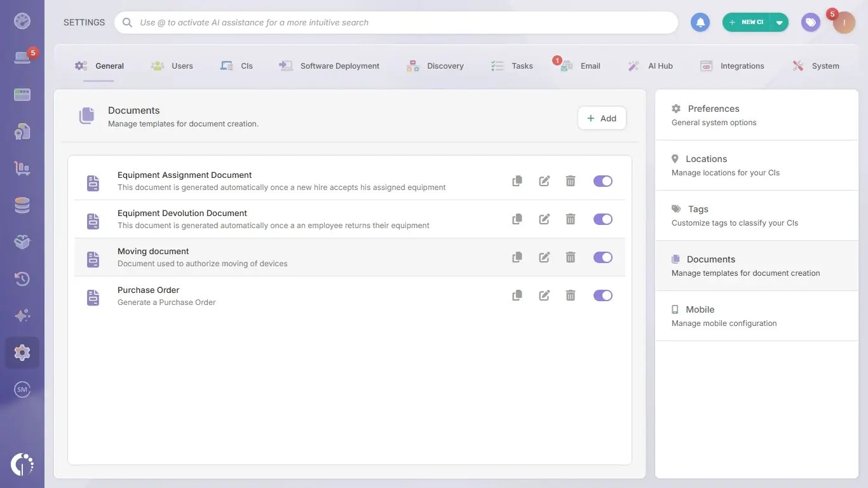Open Preferences general system options
Image resolution: width=868 pixels, height=488 pixels.
click(x=757, y=115)
